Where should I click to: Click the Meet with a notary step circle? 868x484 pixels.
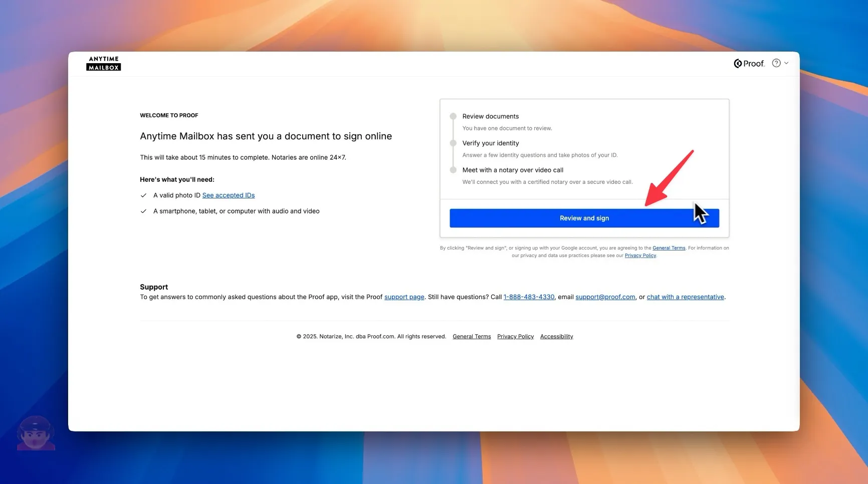(453, 170)
